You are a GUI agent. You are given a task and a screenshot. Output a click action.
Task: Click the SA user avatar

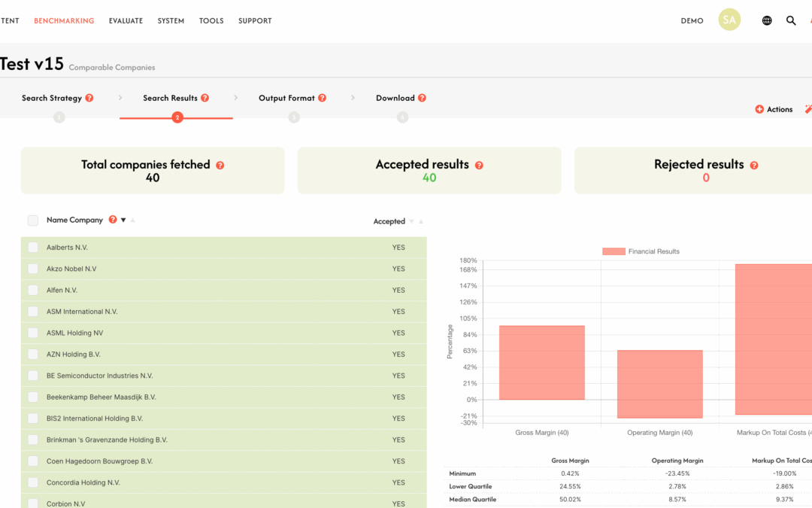pos(729,20)
